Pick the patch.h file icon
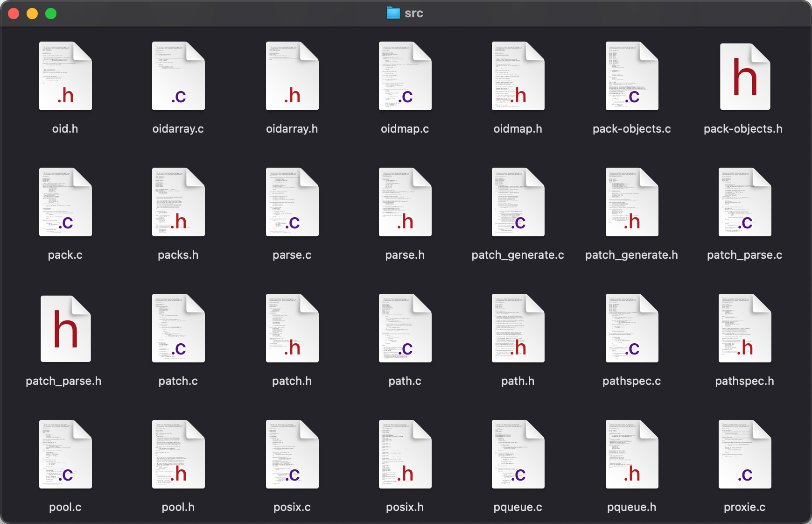This screenshot has width=812, height=524. click(x=292, y=328)
